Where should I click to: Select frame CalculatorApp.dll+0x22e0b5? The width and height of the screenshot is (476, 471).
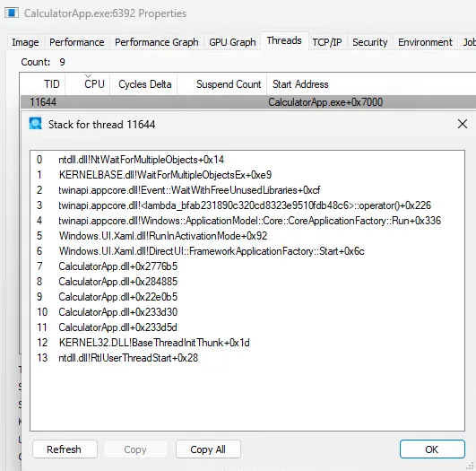tap(247, 297)
